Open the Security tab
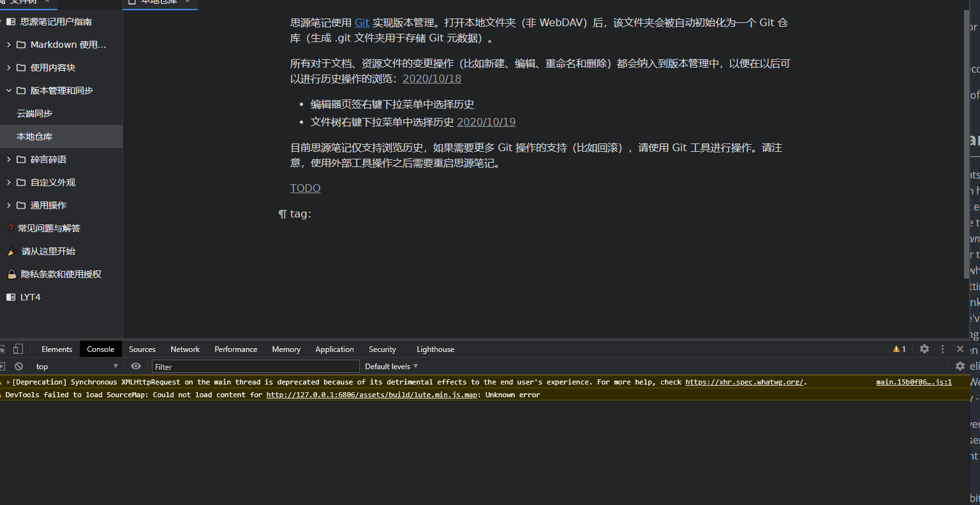This screenshot has height=505, width=980. click(x=382, y=349)
